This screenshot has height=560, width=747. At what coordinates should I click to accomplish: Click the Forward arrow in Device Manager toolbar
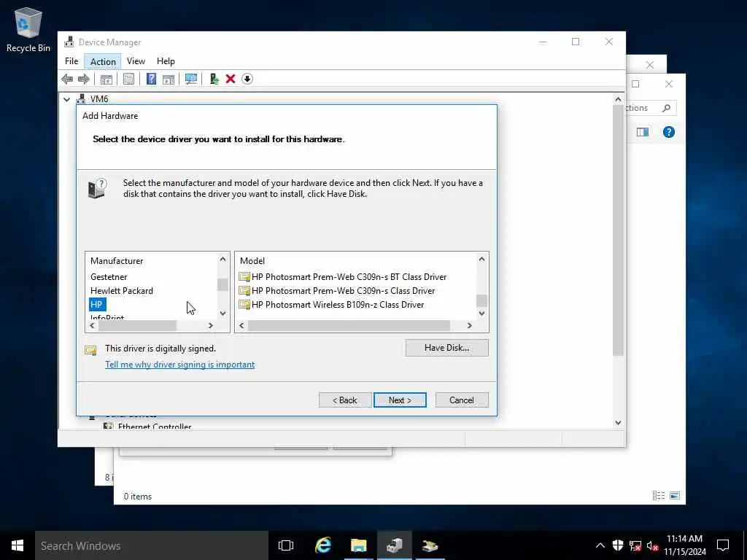(x=83, y=79)
